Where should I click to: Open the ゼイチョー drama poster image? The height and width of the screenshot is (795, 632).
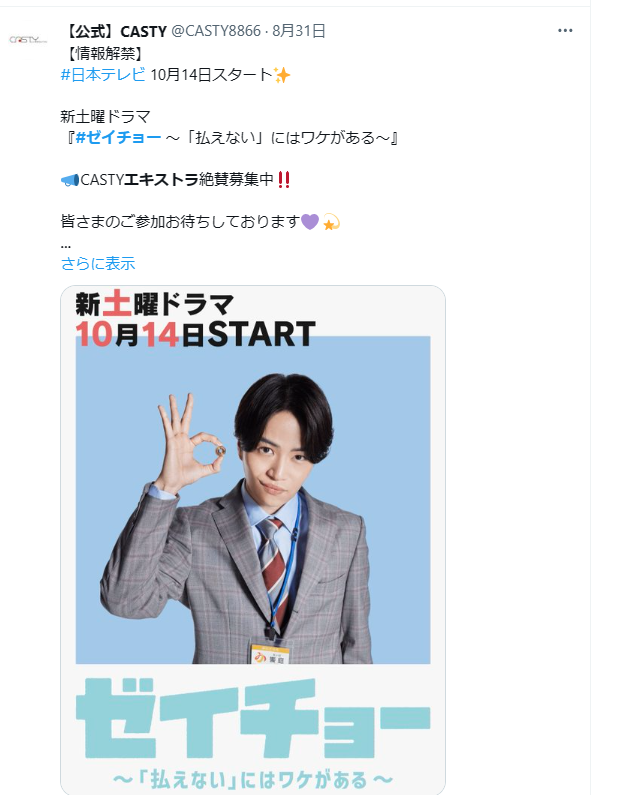point(253,539)
